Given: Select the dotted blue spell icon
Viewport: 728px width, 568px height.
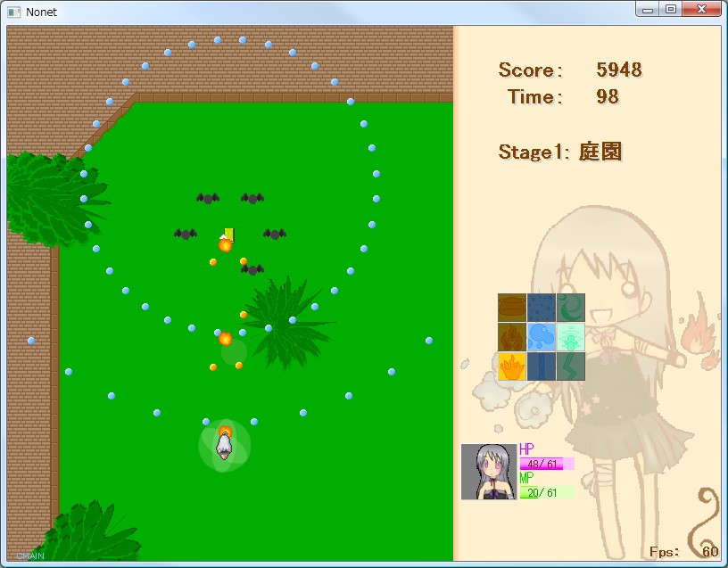Looking at the screenshot, I should pos(540,308).
